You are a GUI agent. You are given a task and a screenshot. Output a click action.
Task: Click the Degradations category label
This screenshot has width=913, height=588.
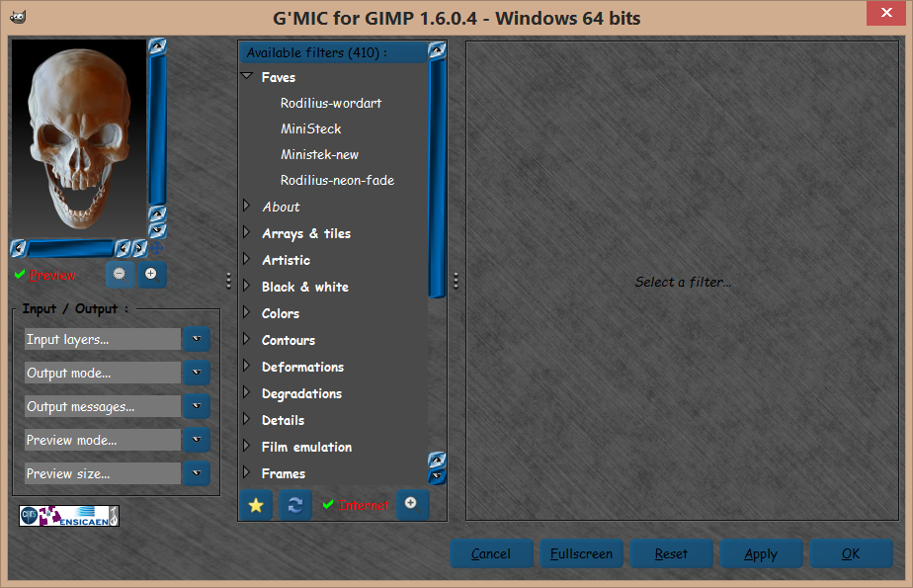tap(301, 393)
